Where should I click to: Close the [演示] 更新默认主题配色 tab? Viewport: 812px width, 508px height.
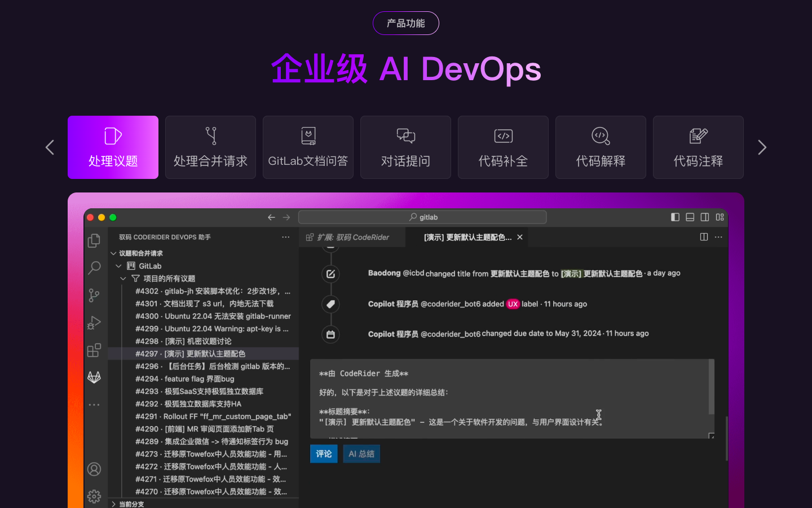pos(520,237)
